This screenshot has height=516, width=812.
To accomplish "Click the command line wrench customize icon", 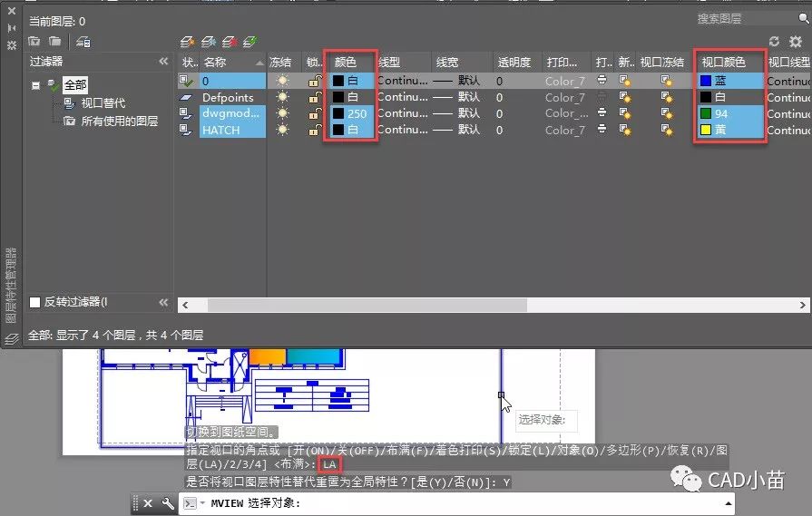I will [x=167, y=502].
